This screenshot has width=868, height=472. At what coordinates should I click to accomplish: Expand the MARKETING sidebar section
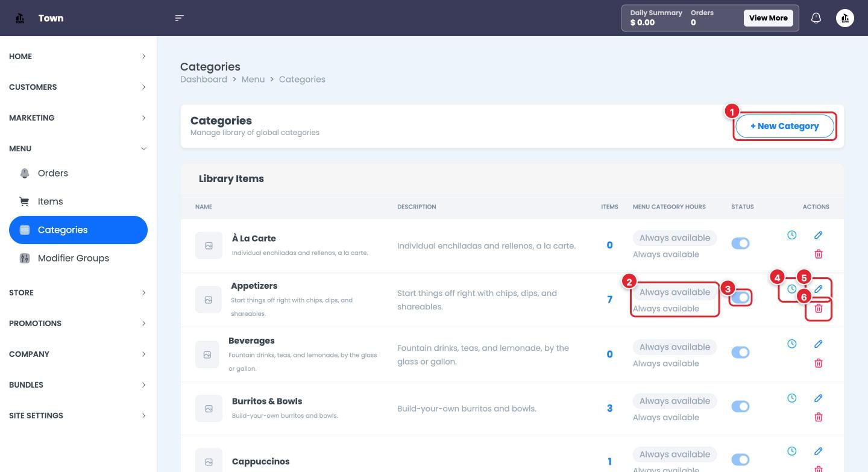point(78,118)
